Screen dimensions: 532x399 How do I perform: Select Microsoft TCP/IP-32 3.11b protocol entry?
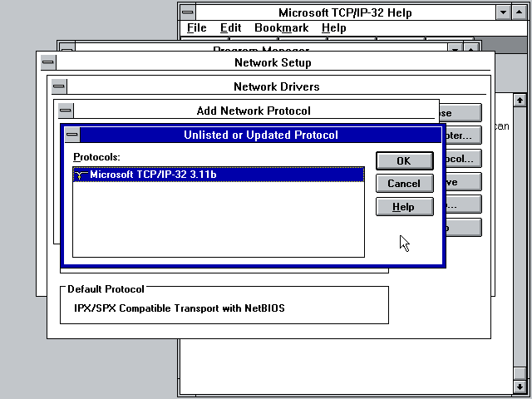pos(219,175)
